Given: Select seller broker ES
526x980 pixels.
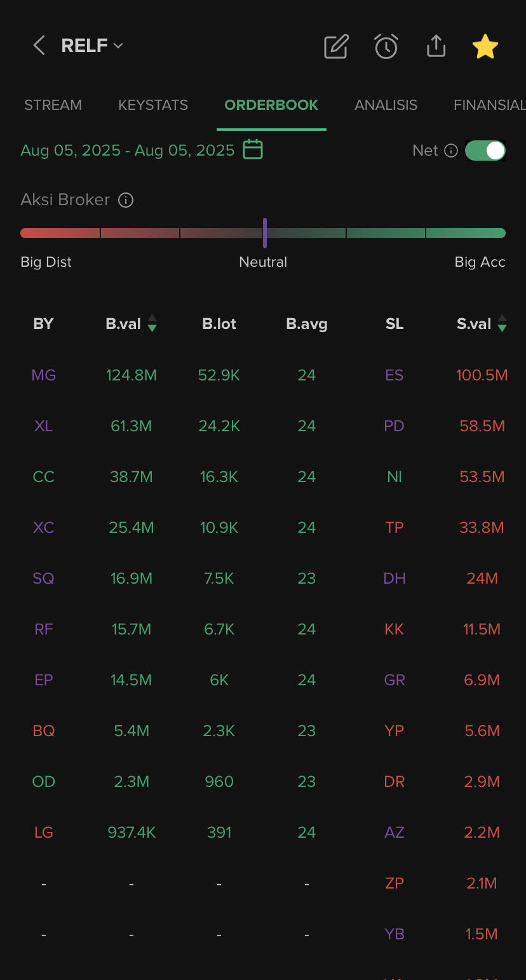Looking at the screenshot, I should click(x=394, y=375).
